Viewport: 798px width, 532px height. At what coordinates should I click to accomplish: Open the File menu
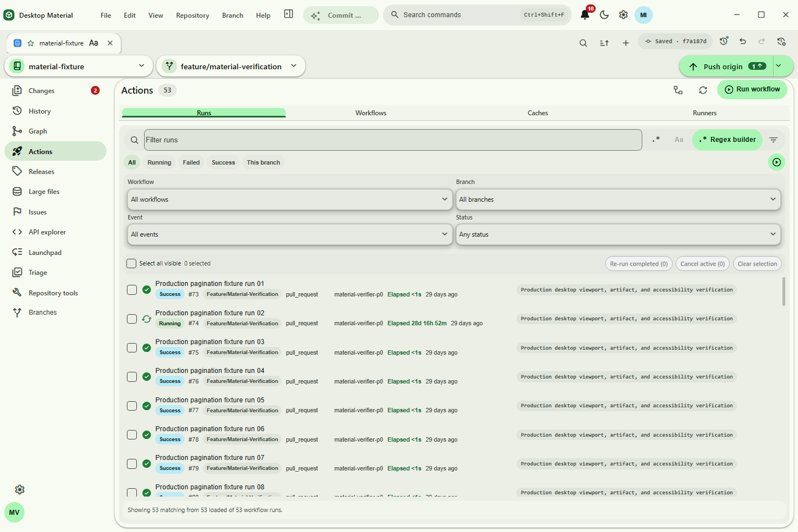tap(106, 15)
